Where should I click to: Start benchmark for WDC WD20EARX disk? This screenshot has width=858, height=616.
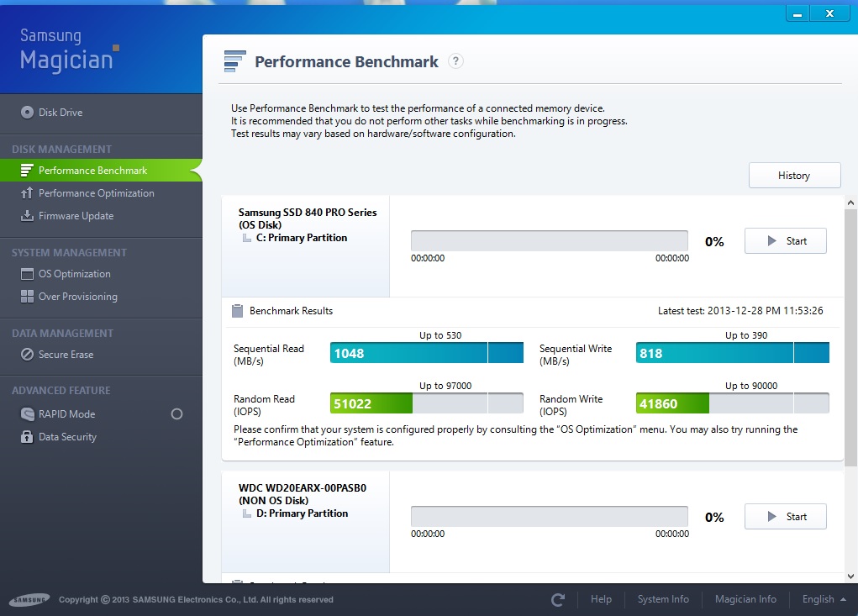[785, 517]
